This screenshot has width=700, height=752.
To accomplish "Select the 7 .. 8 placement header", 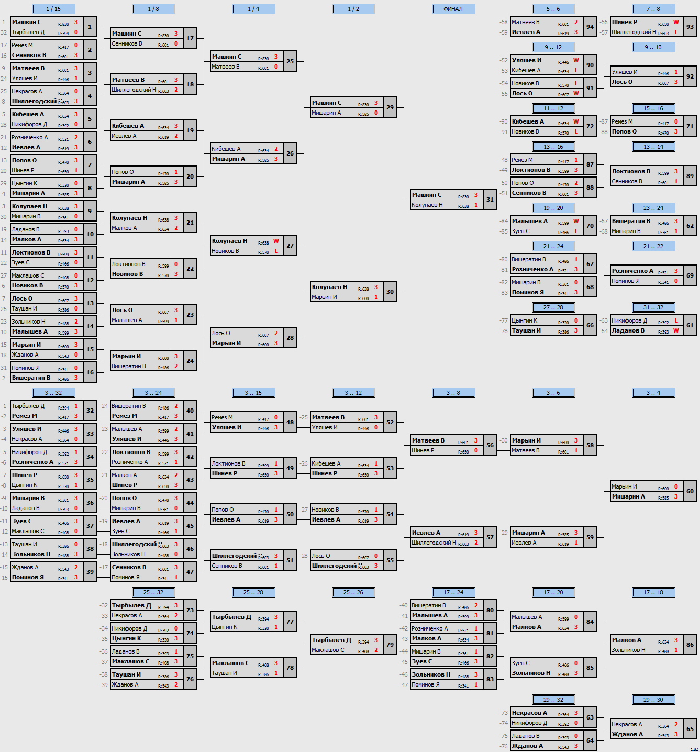I will click(x=653, y=9).
